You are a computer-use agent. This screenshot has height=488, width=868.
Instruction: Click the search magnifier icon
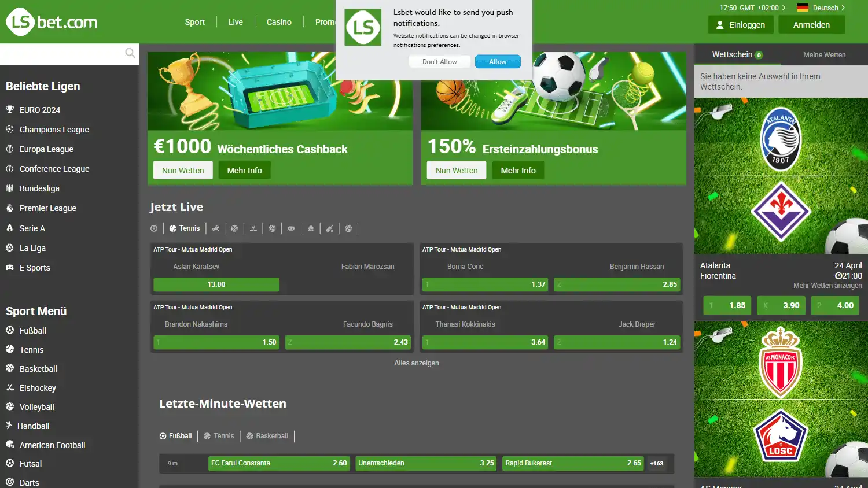(130, 53)
